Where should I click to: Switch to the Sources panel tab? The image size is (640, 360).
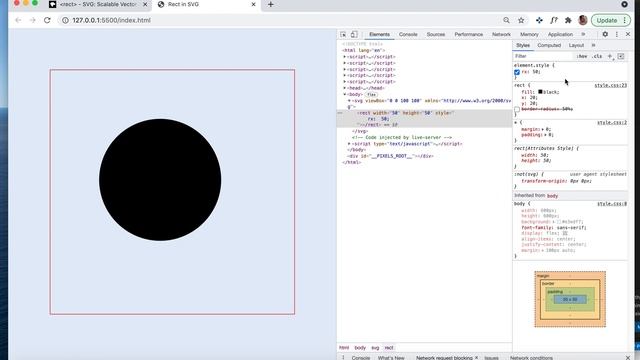[436, 34]
